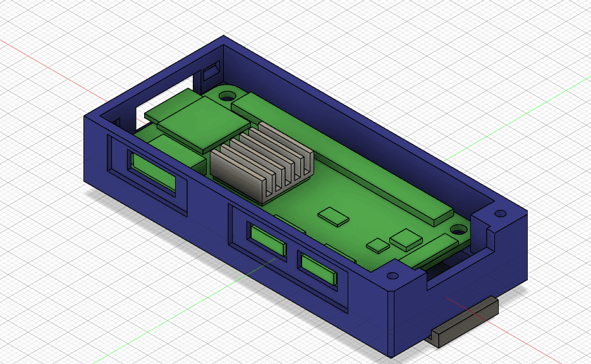Screen dimensions: 591x364
Task: Select the small rectangular slot in the far end wall
Action: coord(212,71)
